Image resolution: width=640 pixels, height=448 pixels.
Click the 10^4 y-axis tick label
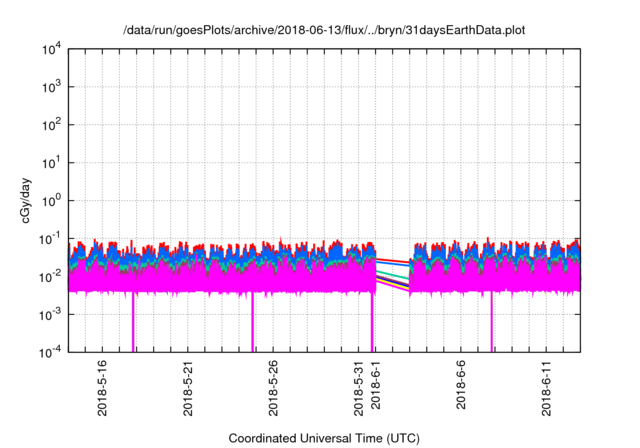51,50
